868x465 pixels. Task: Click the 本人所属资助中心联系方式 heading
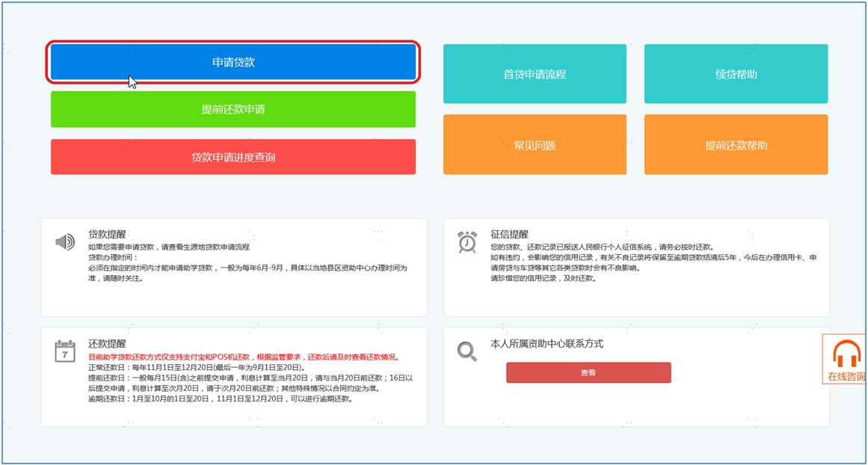pyautogui.click(x=546, y=344)
